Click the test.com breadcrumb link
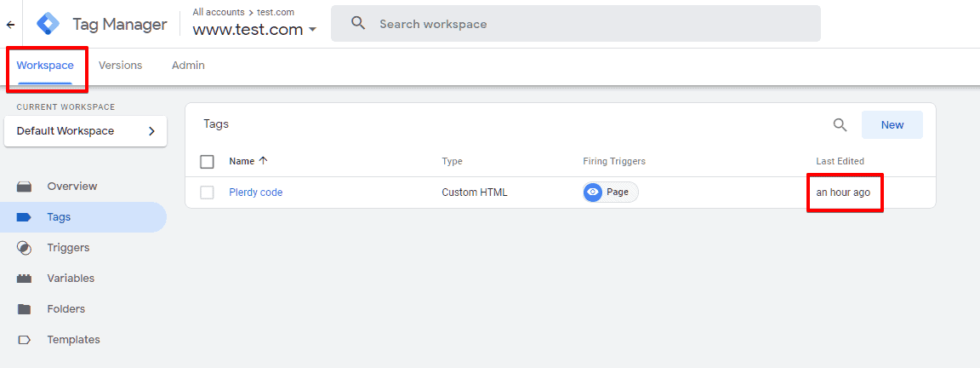 pyautogui.click(x=276, y=12)
